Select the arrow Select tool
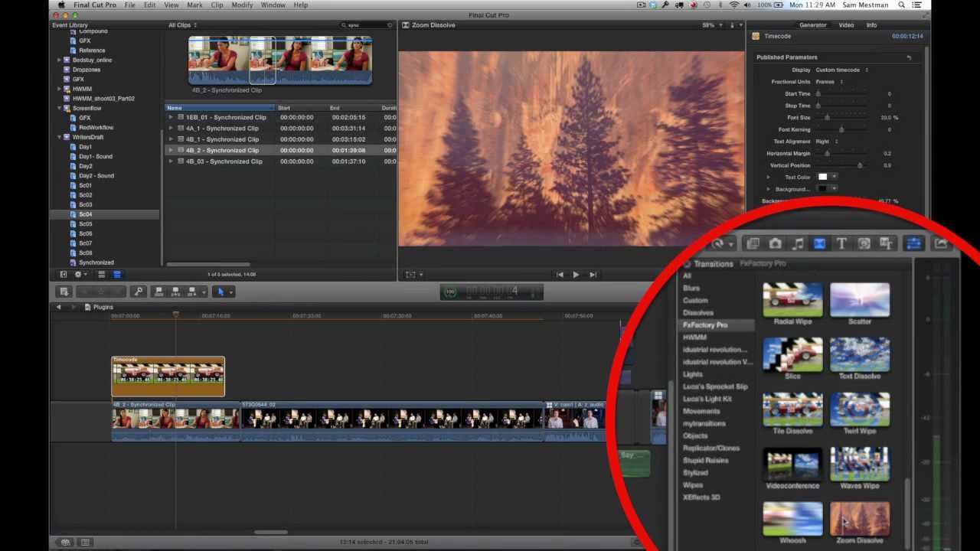 coord(220,292)
